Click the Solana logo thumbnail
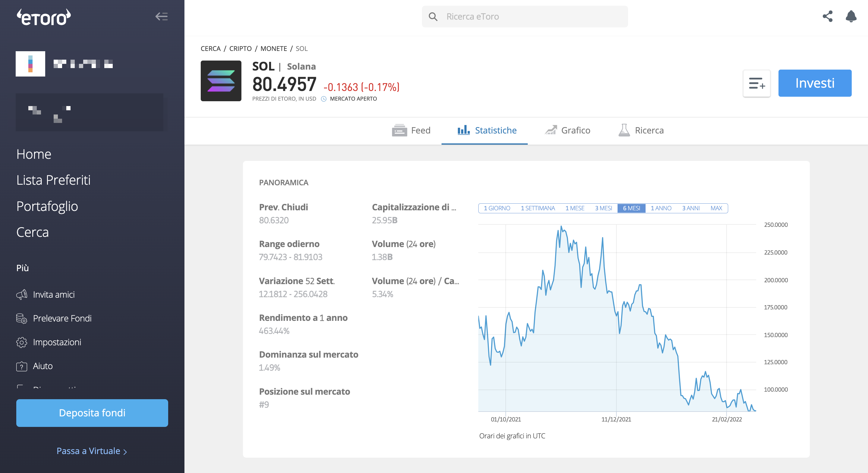Screen dimensions: 868x473 click(x=221, y=81)
